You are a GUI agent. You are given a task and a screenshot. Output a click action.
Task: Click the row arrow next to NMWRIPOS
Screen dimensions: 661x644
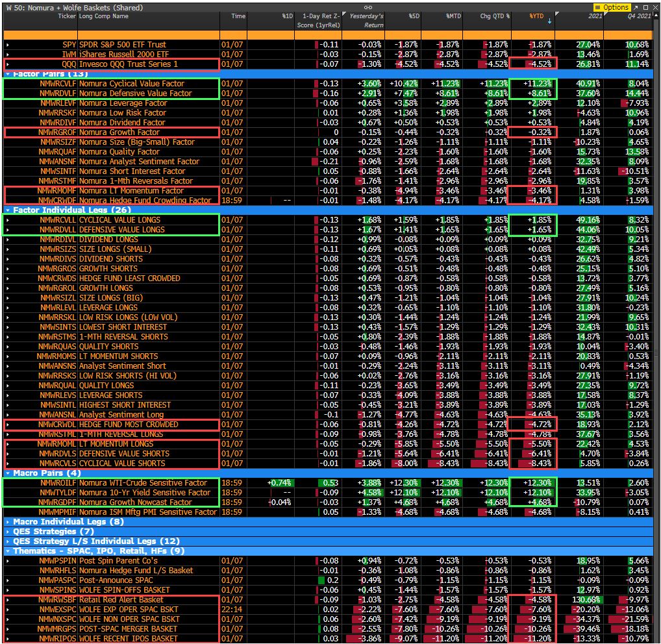click(x=8, y=638)
